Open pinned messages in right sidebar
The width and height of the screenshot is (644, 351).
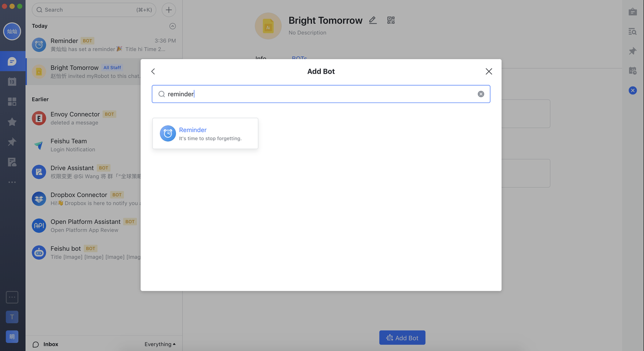(633, 51)
